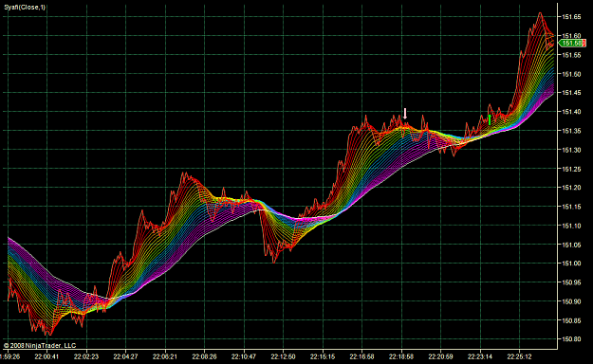The height and width of the screenshot is (364, 593).
Task: Click the 151.55 price axis label
Action: pyautogui.click(x=571, y=55)
